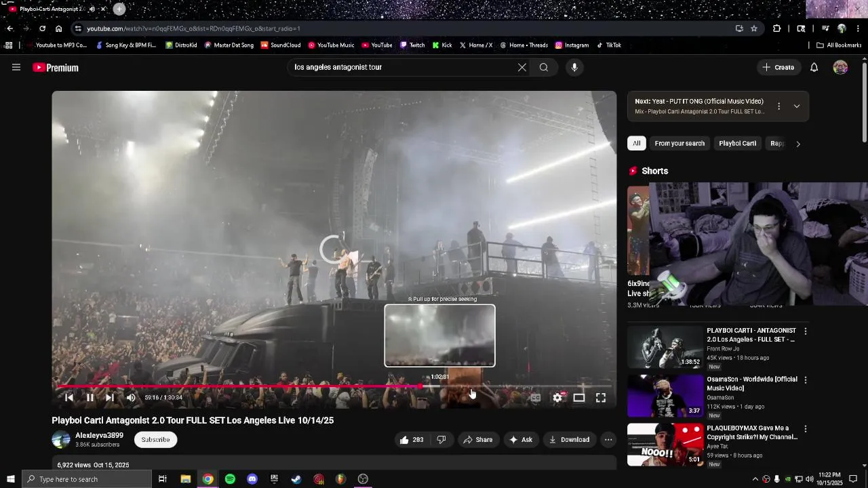Open SoundCloud bookmark
The height and width of the screenshot is (488, 868).
(280, 45)
